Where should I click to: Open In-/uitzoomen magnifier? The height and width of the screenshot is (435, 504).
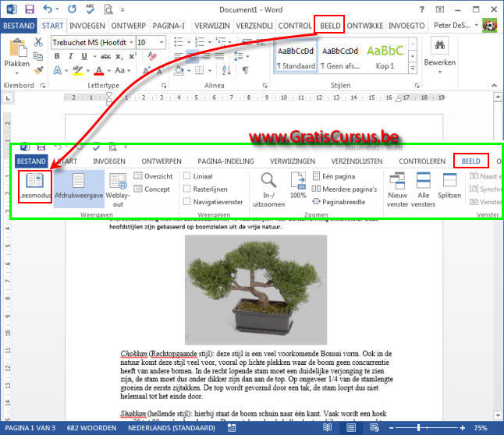click(x=268, y=189)
